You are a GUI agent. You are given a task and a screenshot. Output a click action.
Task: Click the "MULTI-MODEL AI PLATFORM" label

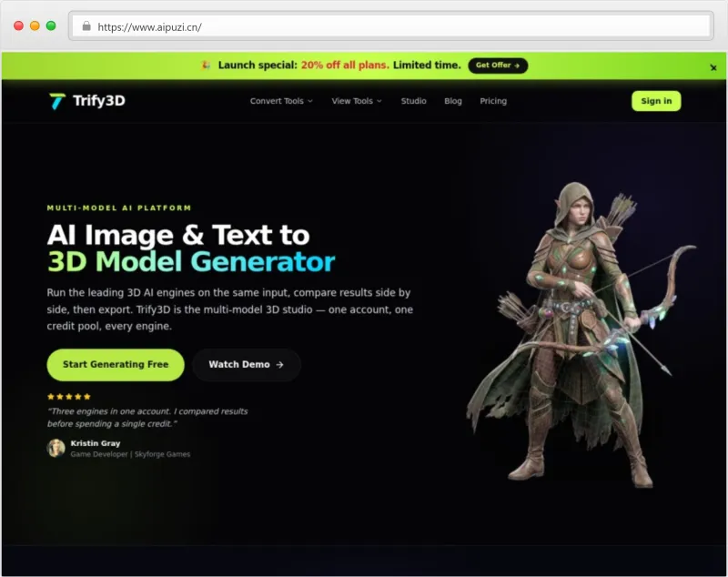click(x=119, y=208)
